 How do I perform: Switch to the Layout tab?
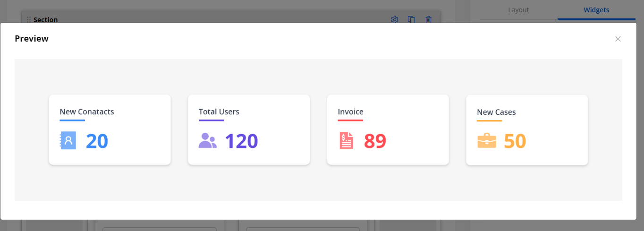[518, 10]
